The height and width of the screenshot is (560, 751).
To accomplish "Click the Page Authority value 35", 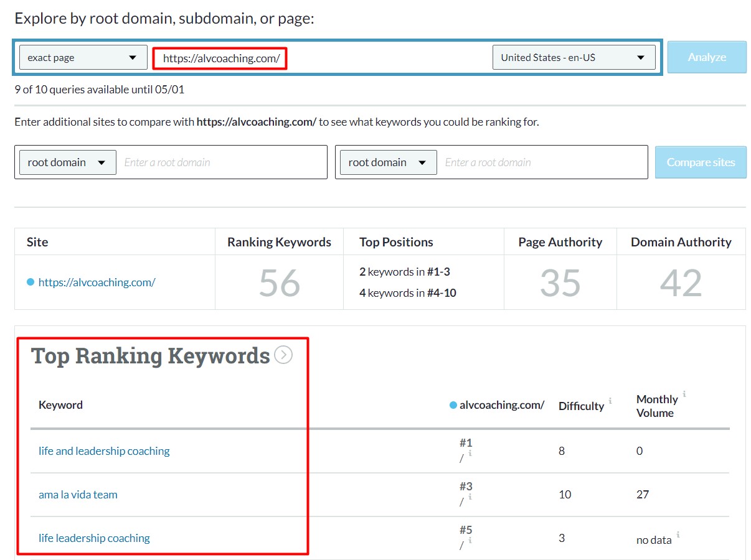I will click(x=560, y=282).
